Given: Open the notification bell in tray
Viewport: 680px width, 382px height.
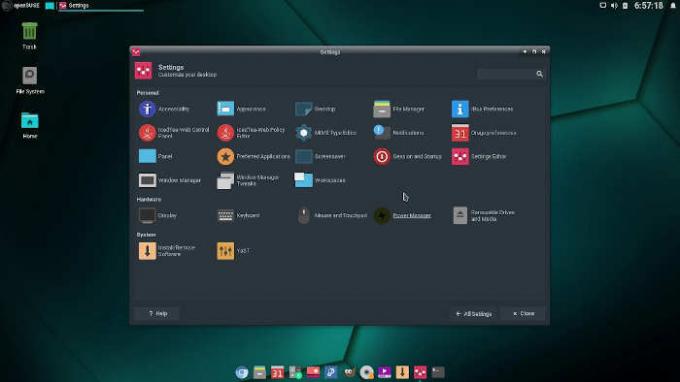Looking at the screenshot, I should pyautogui.click(x=673, y=6).
